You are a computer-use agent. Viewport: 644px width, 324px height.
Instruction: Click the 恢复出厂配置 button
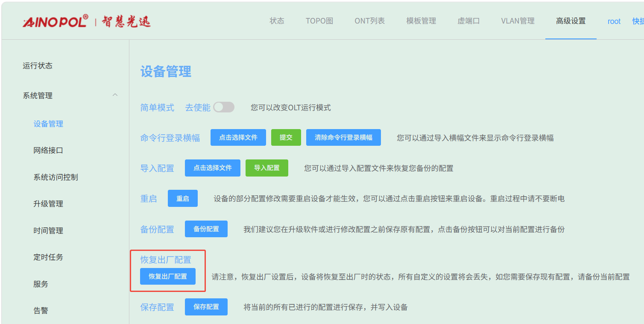[x=168, y=277]
